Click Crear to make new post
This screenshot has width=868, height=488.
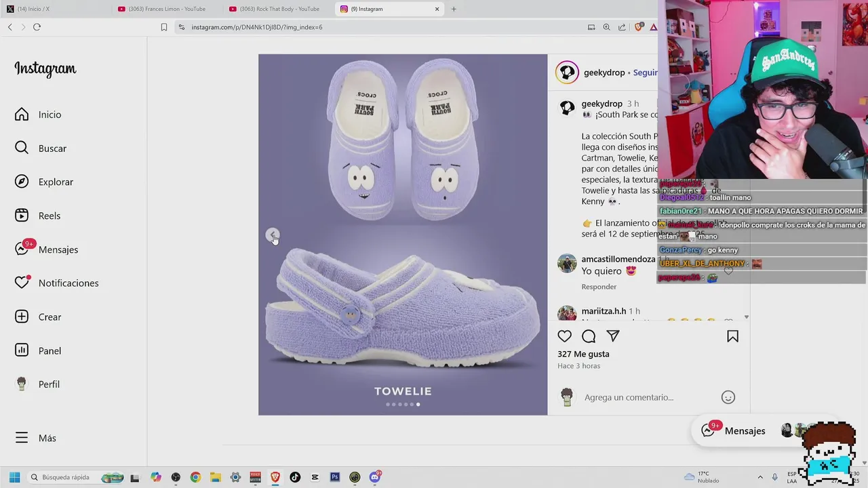(38, 317)
